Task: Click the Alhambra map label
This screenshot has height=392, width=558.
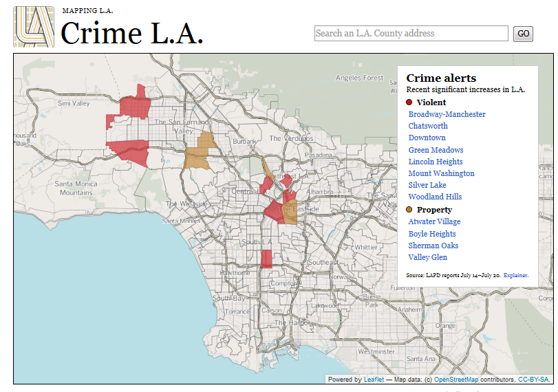Action: [320, 192]
